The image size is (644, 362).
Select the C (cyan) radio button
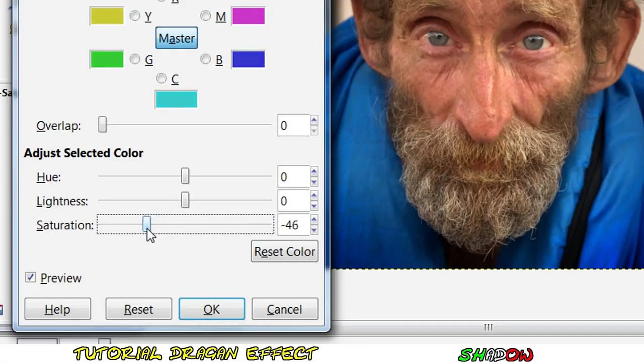tap(161, 79)
